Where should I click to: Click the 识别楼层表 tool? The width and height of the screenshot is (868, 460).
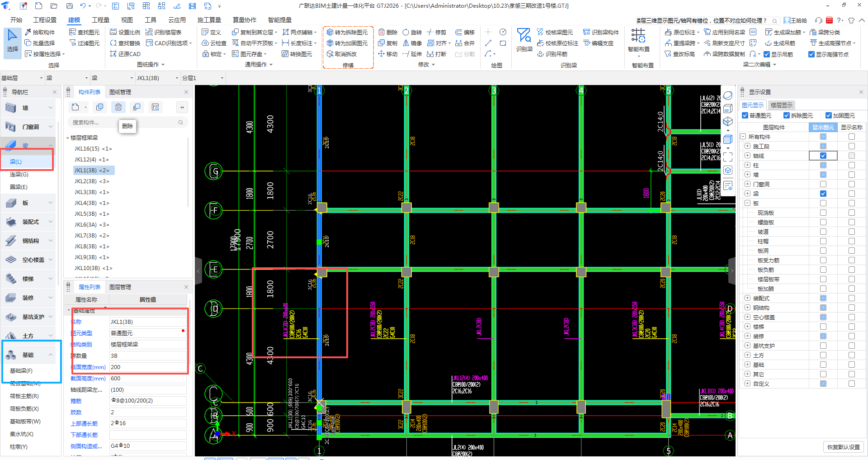(x=163, y=32)
